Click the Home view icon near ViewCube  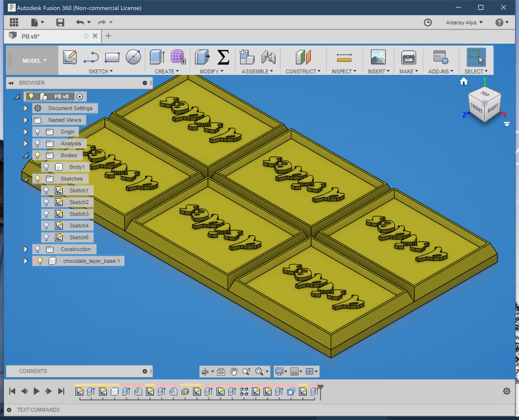[463, 81]
